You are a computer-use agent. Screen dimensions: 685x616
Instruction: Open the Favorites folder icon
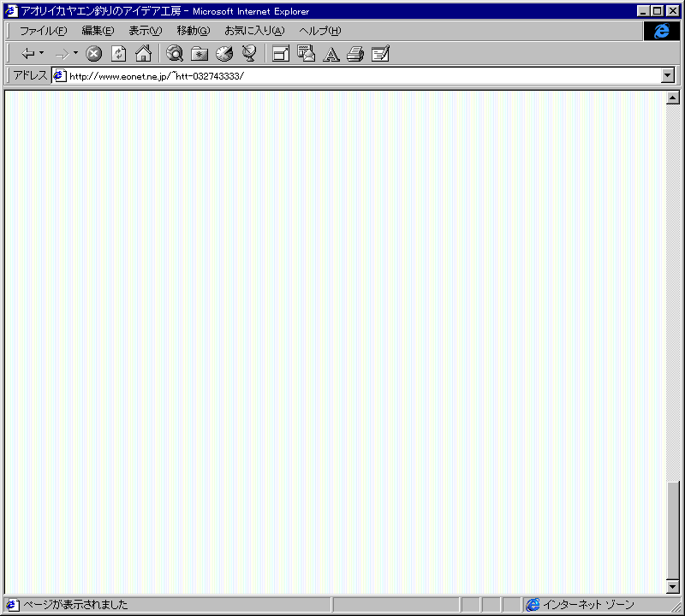tap(200, 54)
